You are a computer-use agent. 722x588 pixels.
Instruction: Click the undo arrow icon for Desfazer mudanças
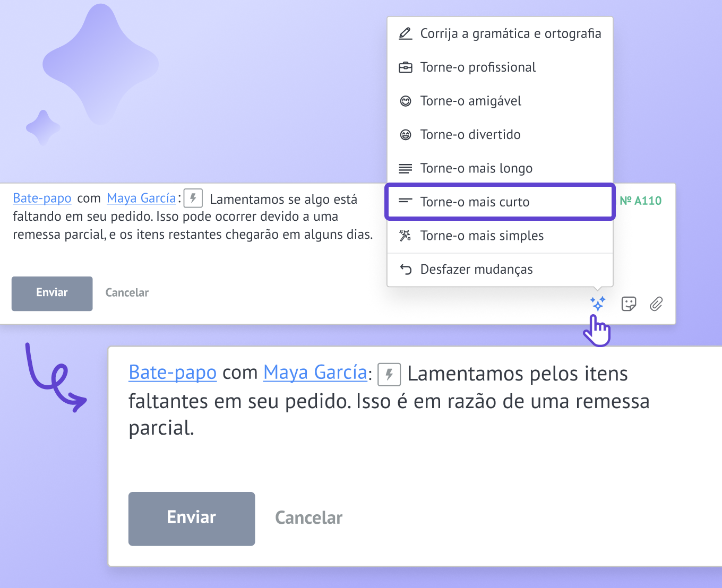click(406, 269)
